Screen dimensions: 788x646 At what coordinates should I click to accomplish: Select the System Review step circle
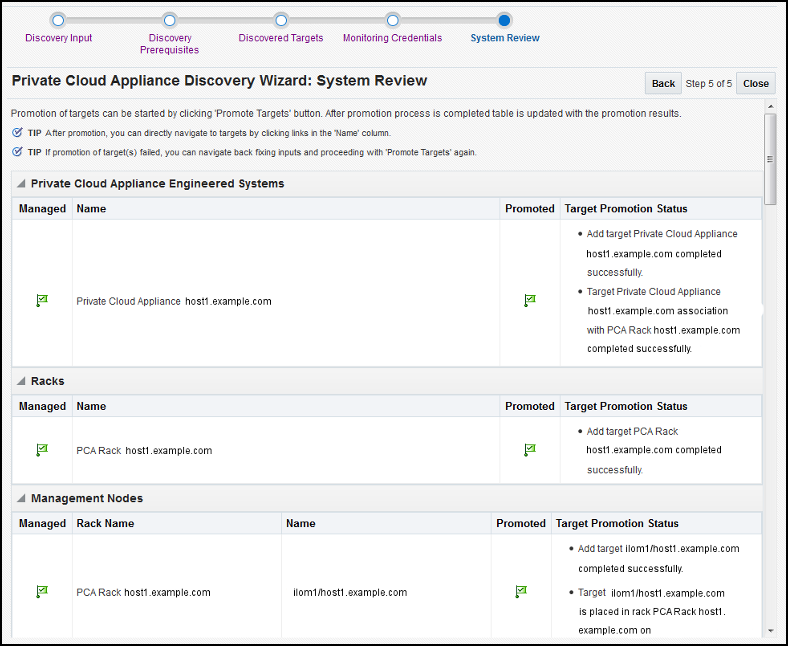pos(504,21)
